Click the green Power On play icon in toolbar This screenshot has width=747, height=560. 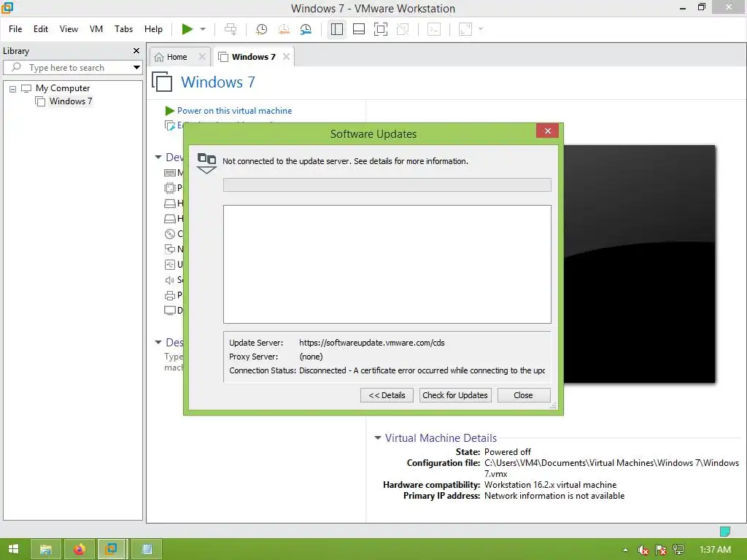[x=187, y=29]
